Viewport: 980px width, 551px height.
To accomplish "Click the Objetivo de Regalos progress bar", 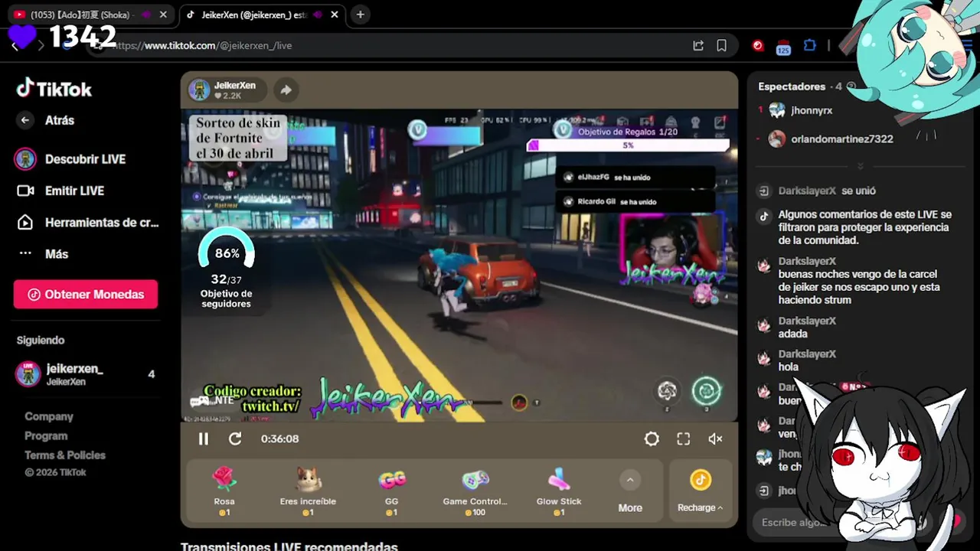I will tap(627, 145).
